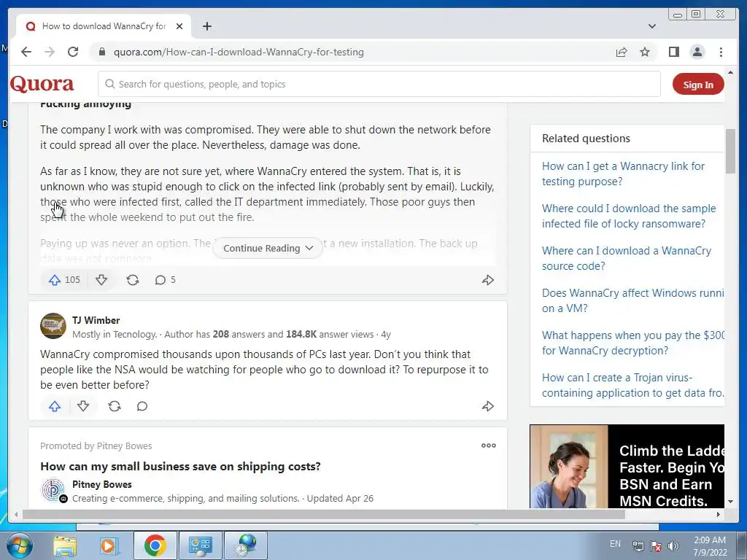
Task: Comment on TJ Wimber's answer
Action: 142,406
